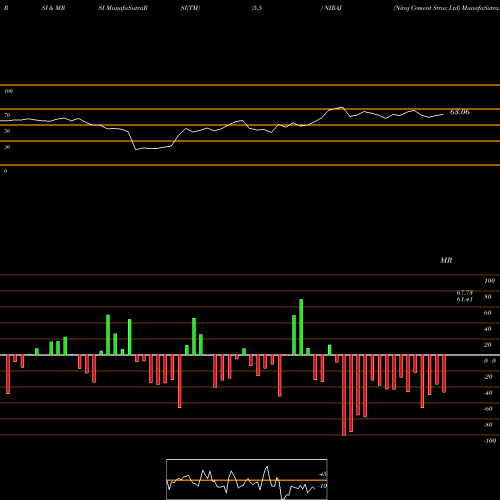Screen dimensions: 500x500
Task: Click the 'SI MunafaSutraR' header text
Action: 123,8
